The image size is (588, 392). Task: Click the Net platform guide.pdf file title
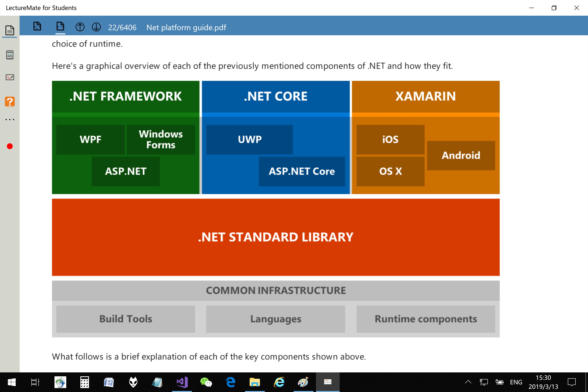(186, 27)
